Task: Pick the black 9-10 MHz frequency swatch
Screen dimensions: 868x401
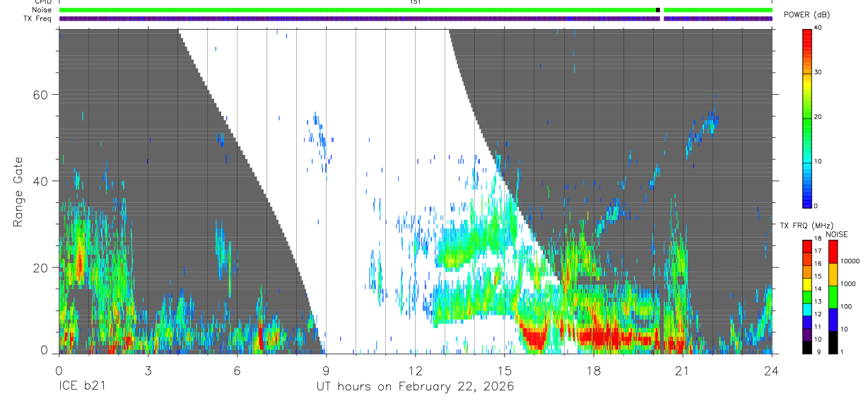Action: tap(807, 347)
